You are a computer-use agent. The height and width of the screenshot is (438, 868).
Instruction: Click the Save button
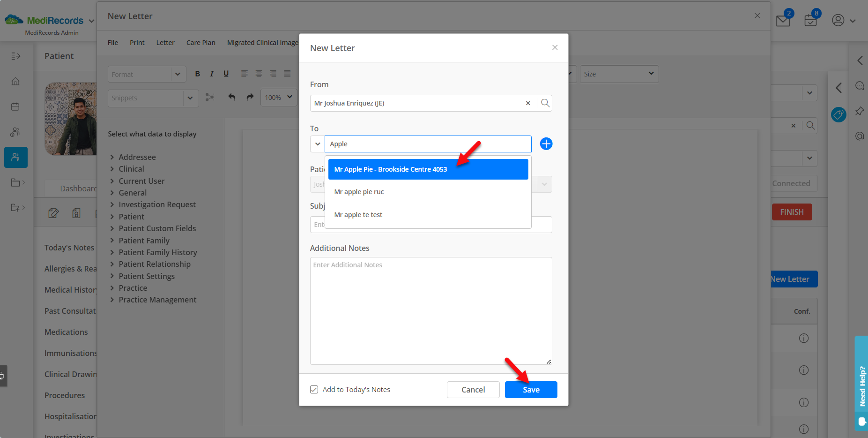tap(531, 390)
